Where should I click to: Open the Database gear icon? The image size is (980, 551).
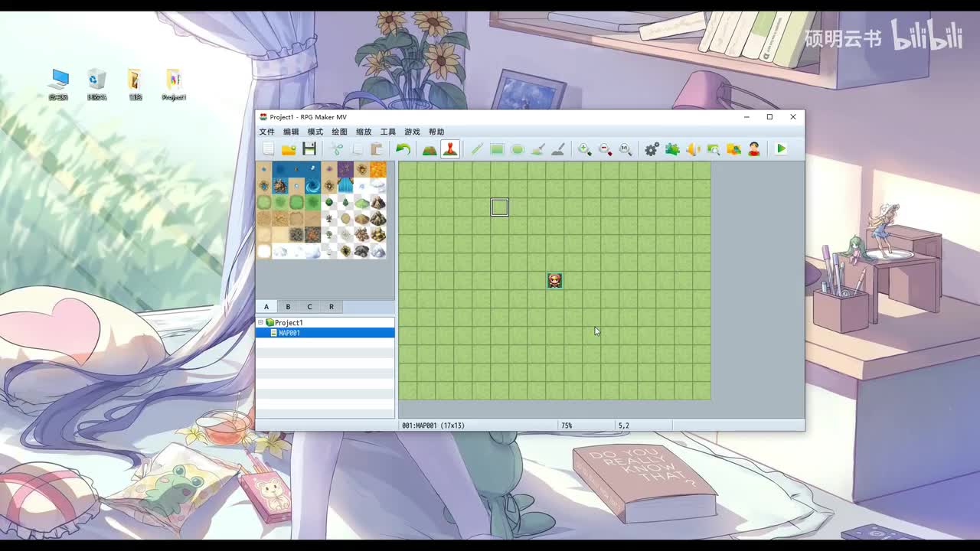652,149
